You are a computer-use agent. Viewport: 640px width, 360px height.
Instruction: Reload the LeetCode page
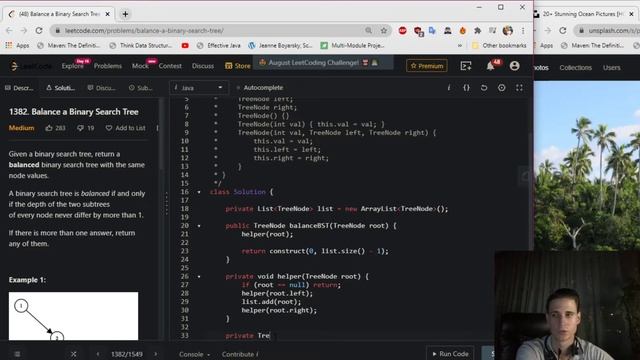click(39, 31)
